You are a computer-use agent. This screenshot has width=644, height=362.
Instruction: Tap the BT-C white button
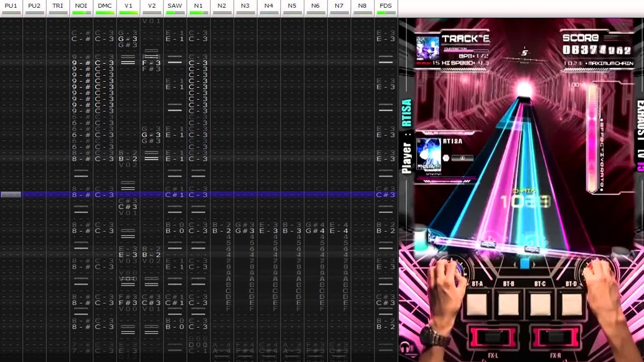coord(540,304)
